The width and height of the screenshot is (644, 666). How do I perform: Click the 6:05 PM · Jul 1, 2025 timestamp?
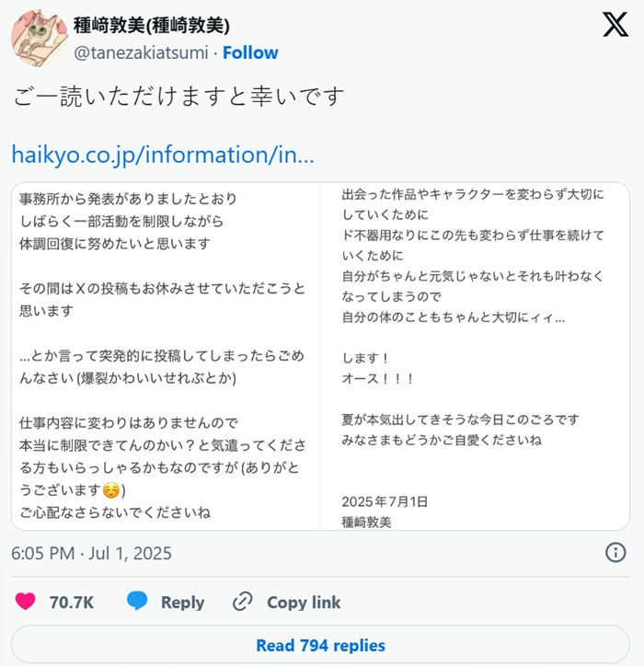91,554
